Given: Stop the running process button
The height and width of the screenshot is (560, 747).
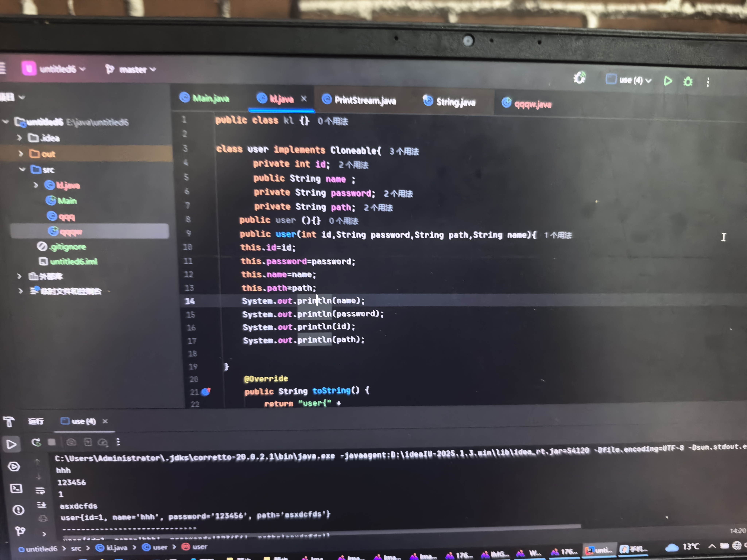Looking at the screenshot, I should (x=52, y=442).
